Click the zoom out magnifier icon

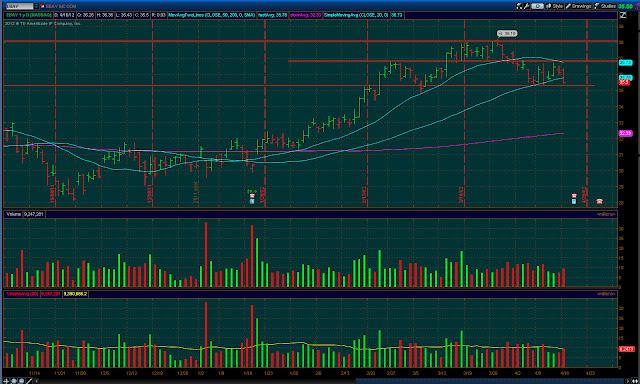tap(21, 381)
